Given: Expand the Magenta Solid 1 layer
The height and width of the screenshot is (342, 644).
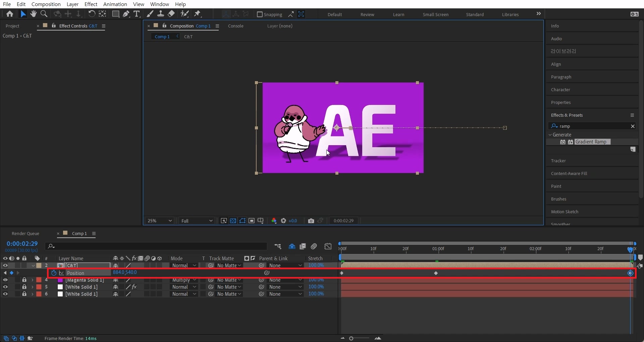Looking at the screenshot, I should [33, 280].
